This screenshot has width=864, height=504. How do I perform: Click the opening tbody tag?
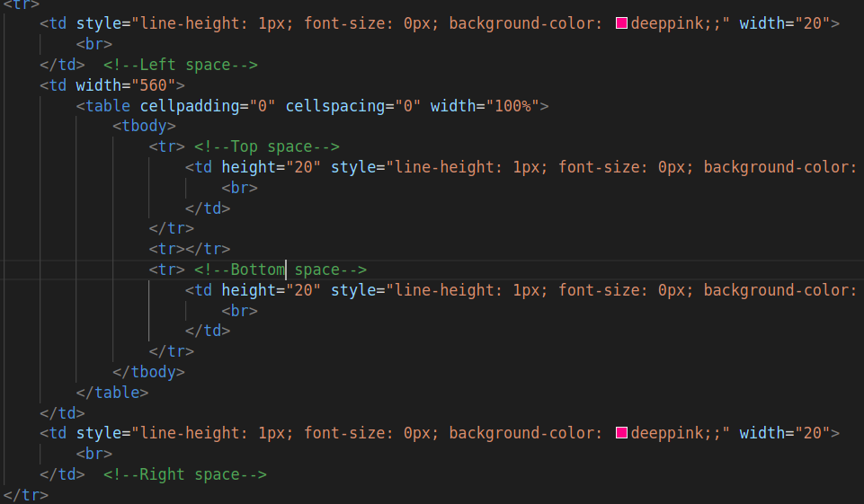[x=145, y=126]
